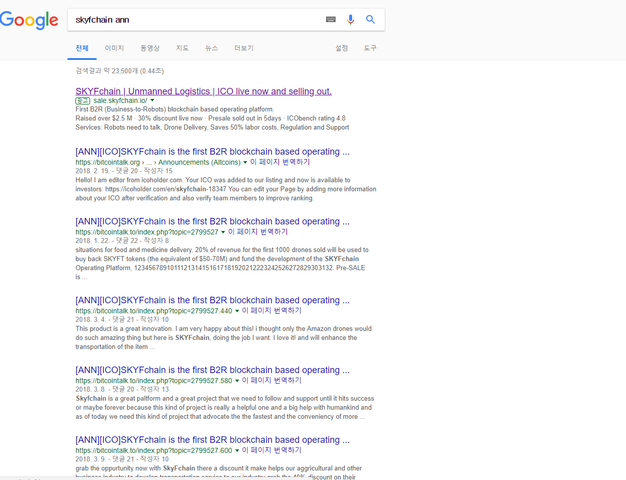Translate the topic=2799527.440 result page
Image resolution: width=626 pixels, height=480 pixels.
click(271, 310)
